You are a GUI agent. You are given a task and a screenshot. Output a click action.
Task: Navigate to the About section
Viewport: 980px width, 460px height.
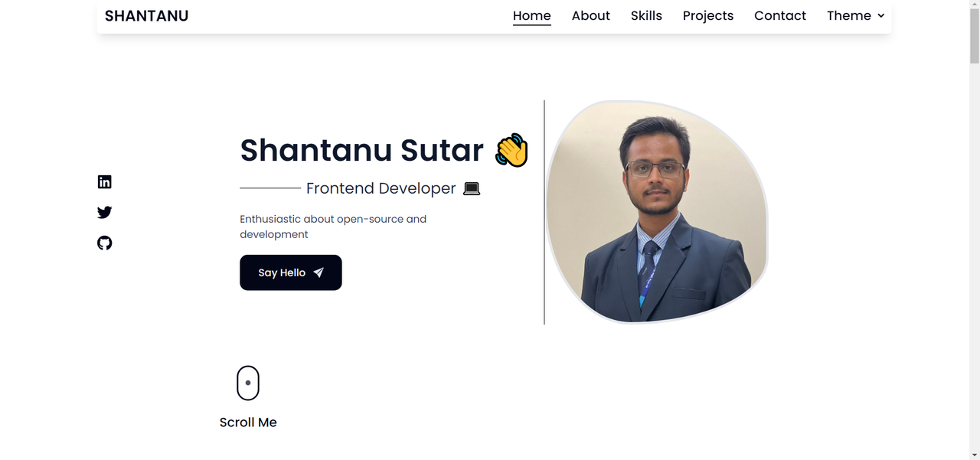(x=591, y=15)
